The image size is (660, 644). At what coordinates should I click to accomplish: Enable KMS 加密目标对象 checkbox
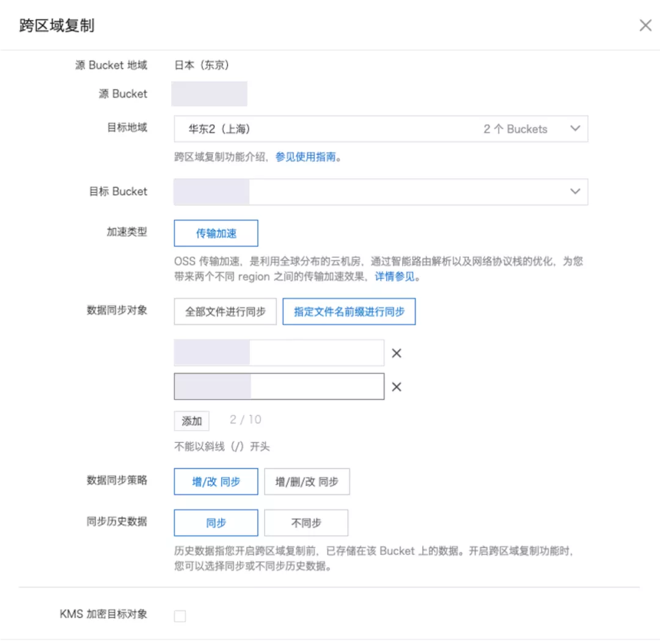pos(180,616)
